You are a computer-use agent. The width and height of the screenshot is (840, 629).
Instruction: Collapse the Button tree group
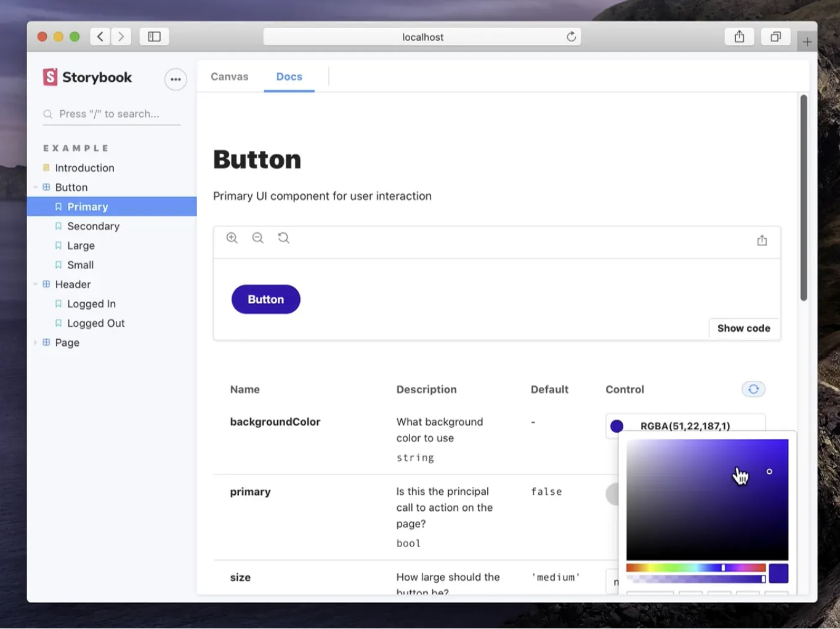(x=36, y=188)
